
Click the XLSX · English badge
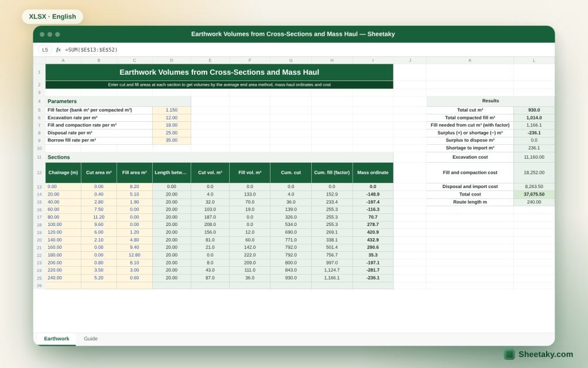[52, 17]
